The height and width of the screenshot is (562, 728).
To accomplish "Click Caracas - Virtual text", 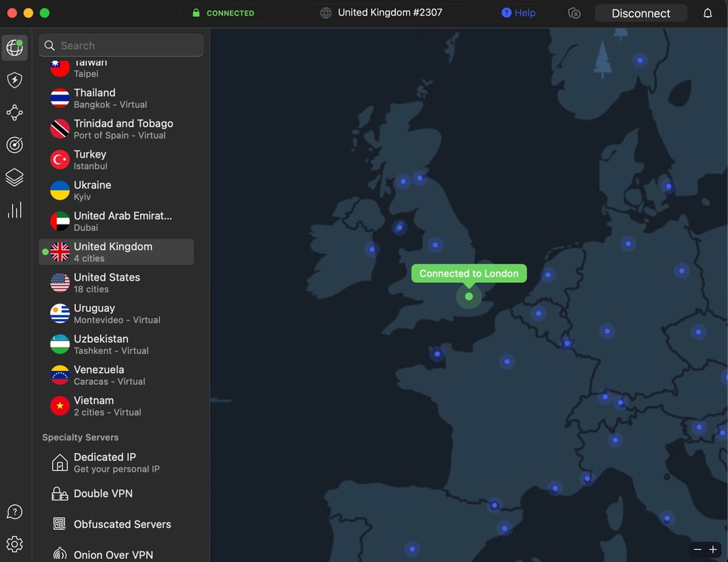I will [109, 382].
